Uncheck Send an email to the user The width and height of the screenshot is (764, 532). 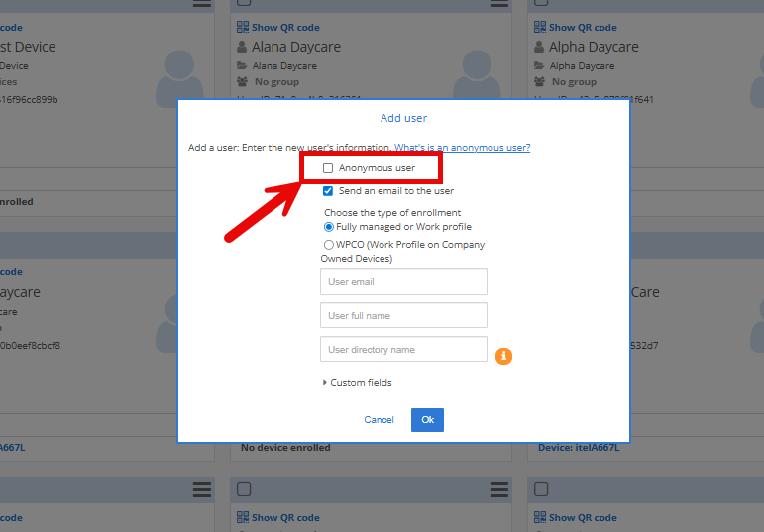point(328,191)
